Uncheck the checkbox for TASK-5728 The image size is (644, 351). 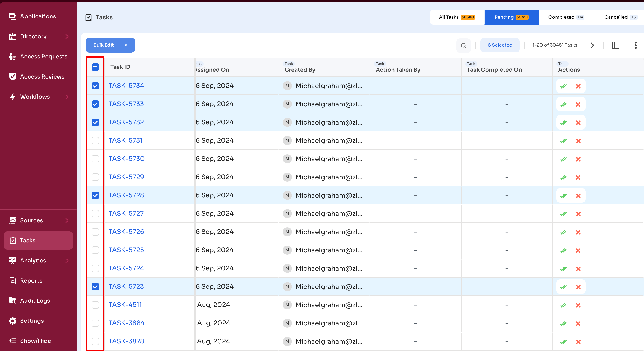click(95, 195)
